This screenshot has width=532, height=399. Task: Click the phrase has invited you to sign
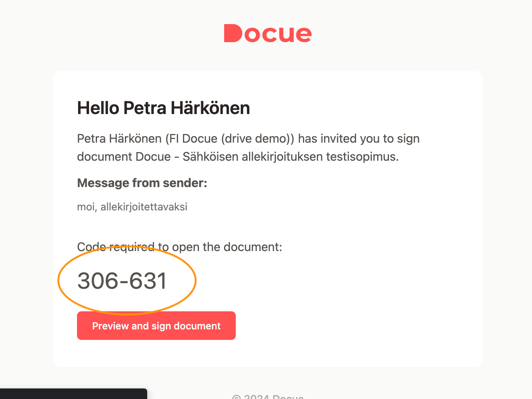click(359, 139)
